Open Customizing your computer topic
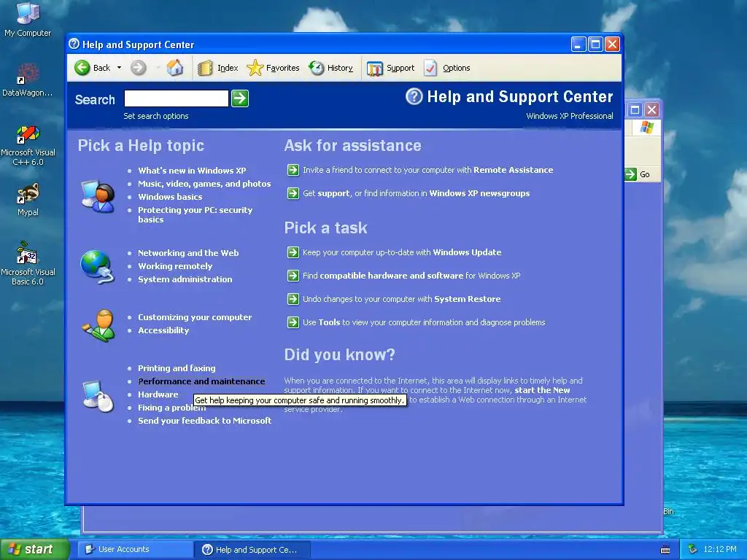 (x=195, y=317)
